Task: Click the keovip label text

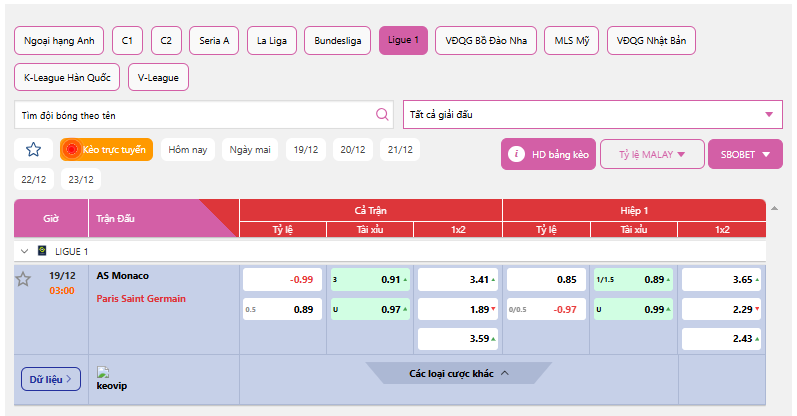Action: [x=112, y=385]
